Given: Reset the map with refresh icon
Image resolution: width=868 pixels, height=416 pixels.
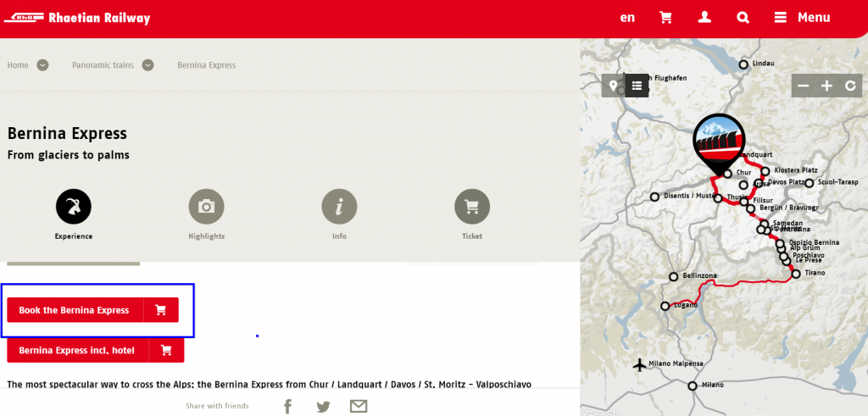Looking at the screenshot, I should click(x=851, y=86).
